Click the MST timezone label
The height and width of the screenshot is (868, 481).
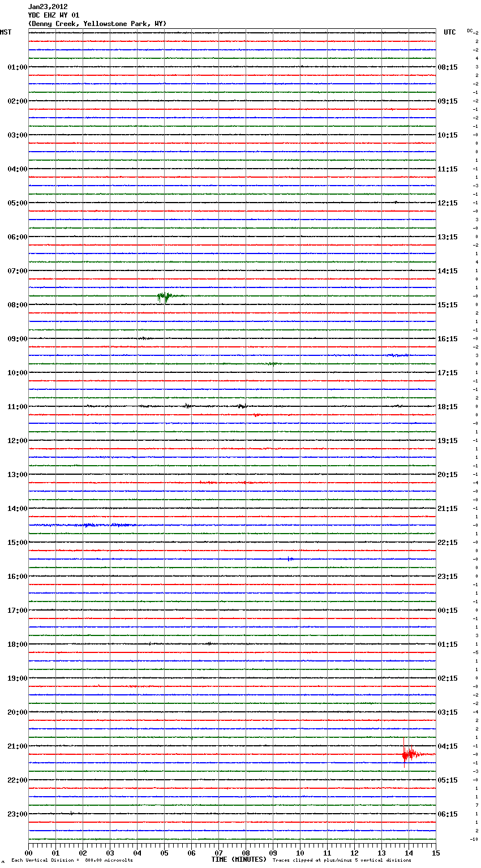(x=6, y=32)
